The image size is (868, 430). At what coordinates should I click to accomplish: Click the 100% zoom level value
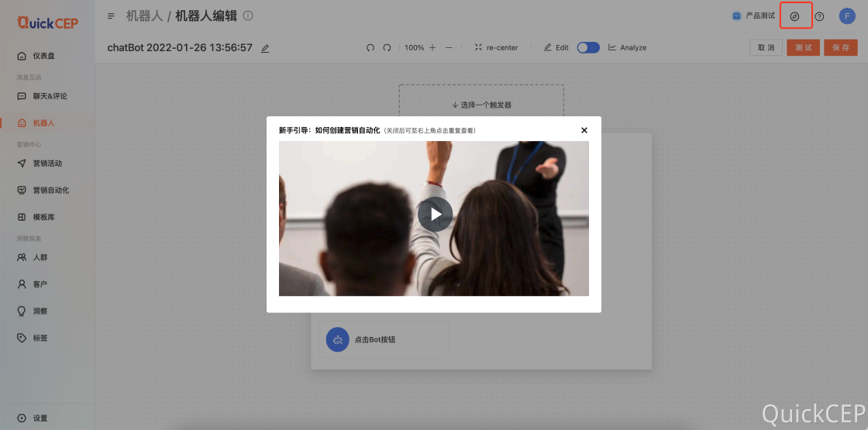(414, 47)
